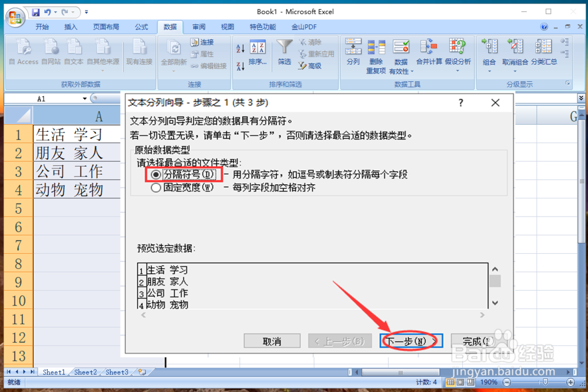Select the 分列 (Text to Columns) tool

[353, 53]
